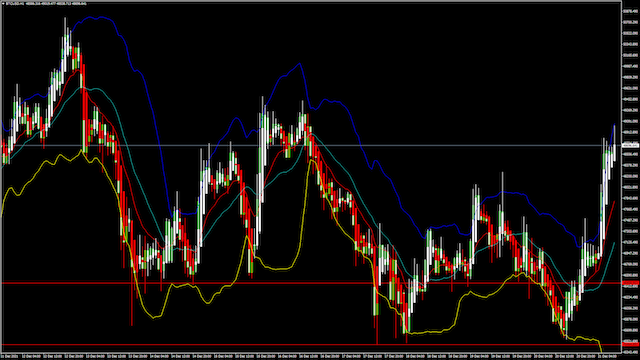Screen dimensions: 640x360
Task: Click the bottom red price label on the axis
Action: [x=631, y=345]
